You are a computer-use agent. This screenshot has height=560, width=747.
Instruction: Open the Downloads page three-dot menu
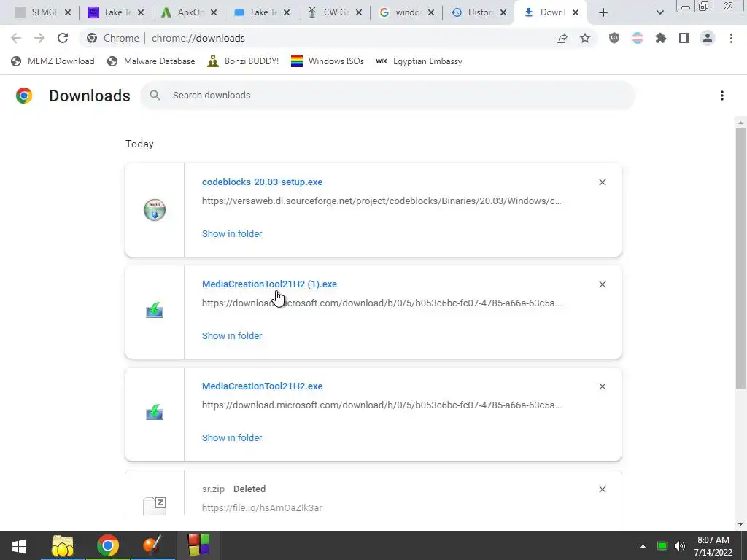tap(721, 96)
